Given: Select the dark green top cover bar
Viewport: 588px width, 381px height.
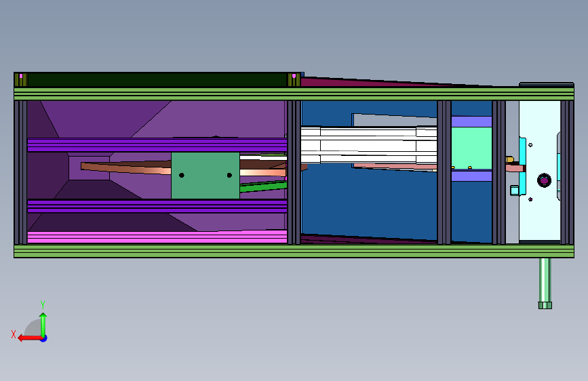Looking at the screenshot, I should pyautogui.click(x=157, y=80).
